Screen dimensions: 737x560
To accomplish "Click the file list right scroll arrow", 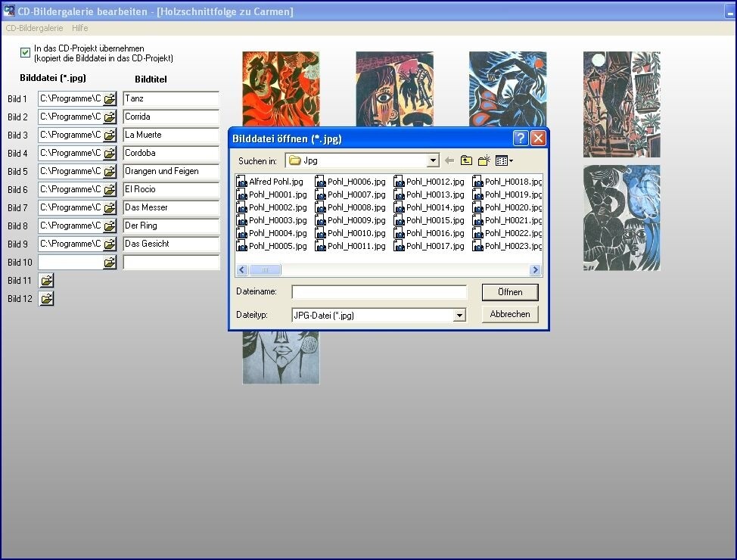I will 535,270.
